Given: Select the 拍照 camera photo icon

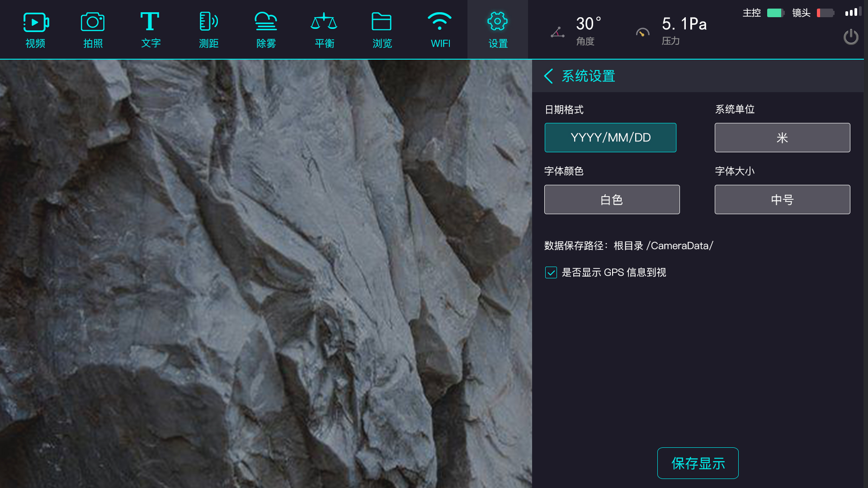Looking at the screenshot, I should 93,22.
